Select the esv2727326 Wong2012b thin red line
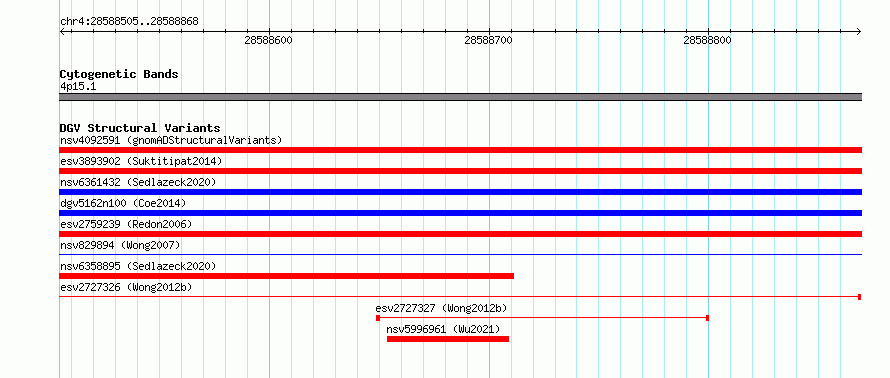This screenshot has height=378, width=890. click(x=460, y=296)
